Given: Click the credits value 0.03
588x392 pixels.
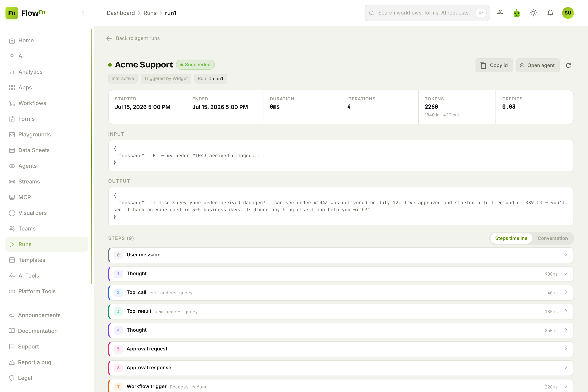Looking at the screenshot, I should (509, 107).
